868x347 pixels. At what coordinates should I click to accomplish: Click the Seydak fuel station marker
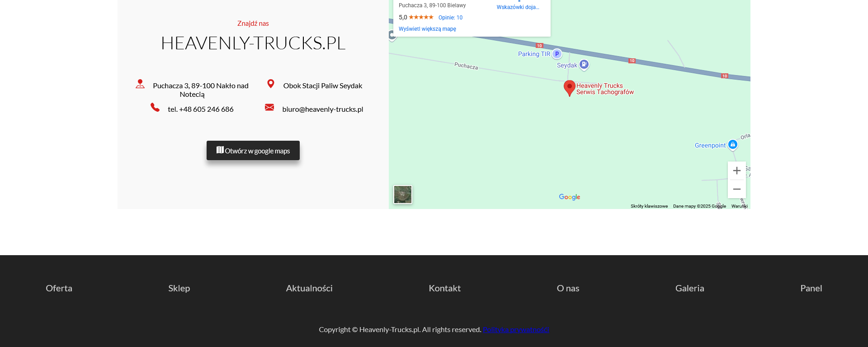[584, 65]
